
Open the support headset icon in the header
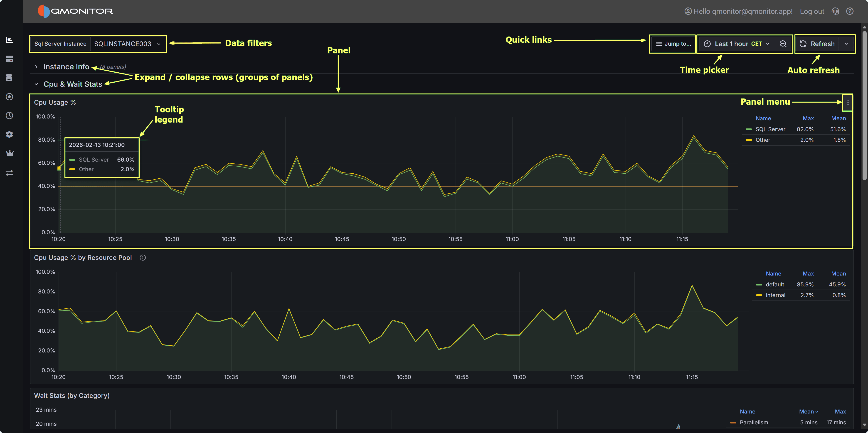(x=835, y=11)
